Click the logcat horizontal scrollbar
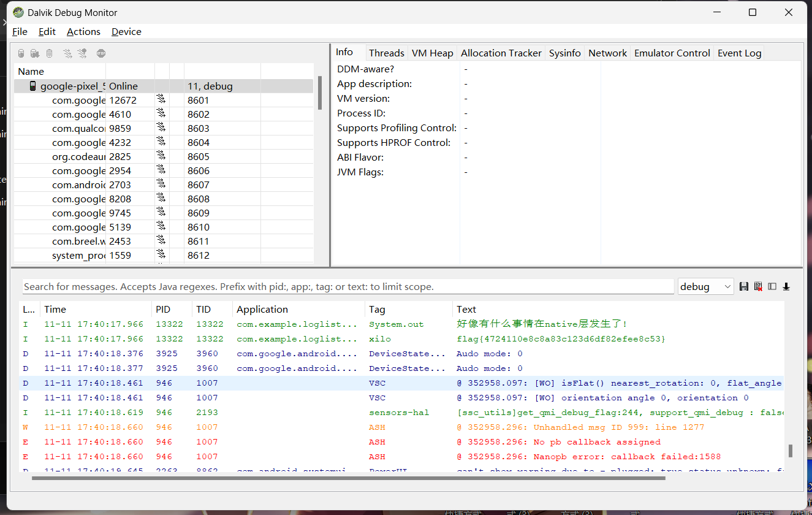The image size is (812, 515). click(348, 478)
